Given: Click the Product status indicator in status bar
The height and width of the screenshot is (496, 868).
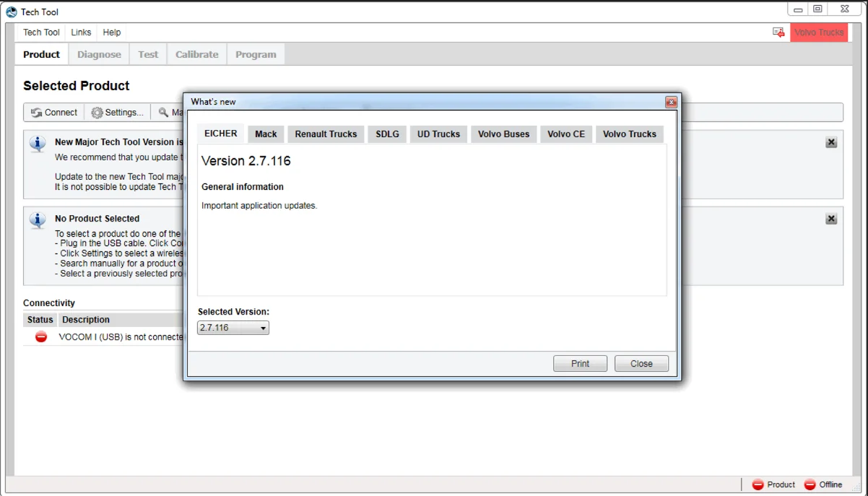Looking at the screenshot, I should pyautogui.click(x=773, y=485).
